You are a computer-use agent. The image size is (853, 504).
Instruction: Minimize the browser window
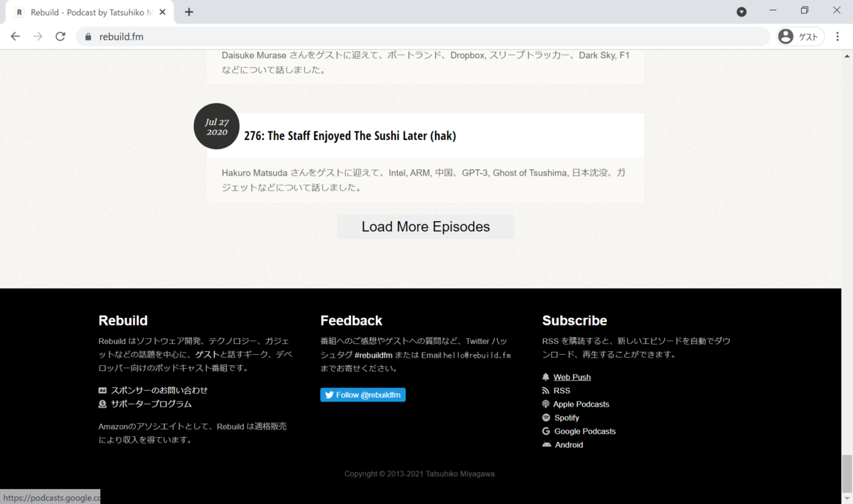pyautogui.click(x=773, y=11)
